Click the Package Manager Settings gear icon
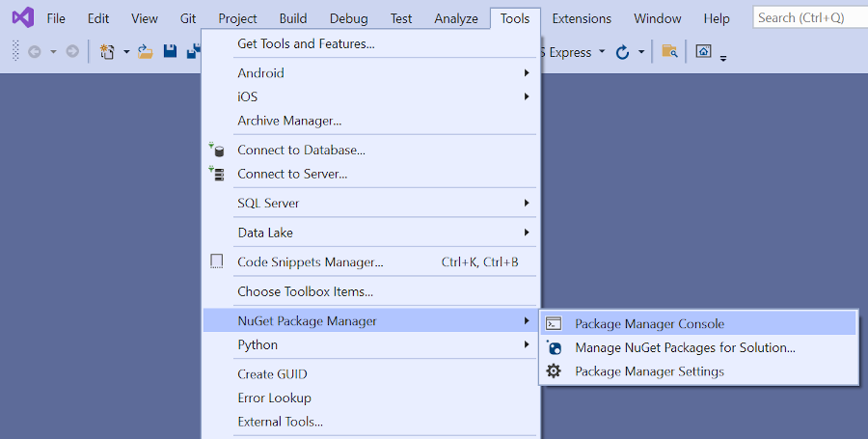The height and width of the screenshot is (439, 868). pos(554,371)
